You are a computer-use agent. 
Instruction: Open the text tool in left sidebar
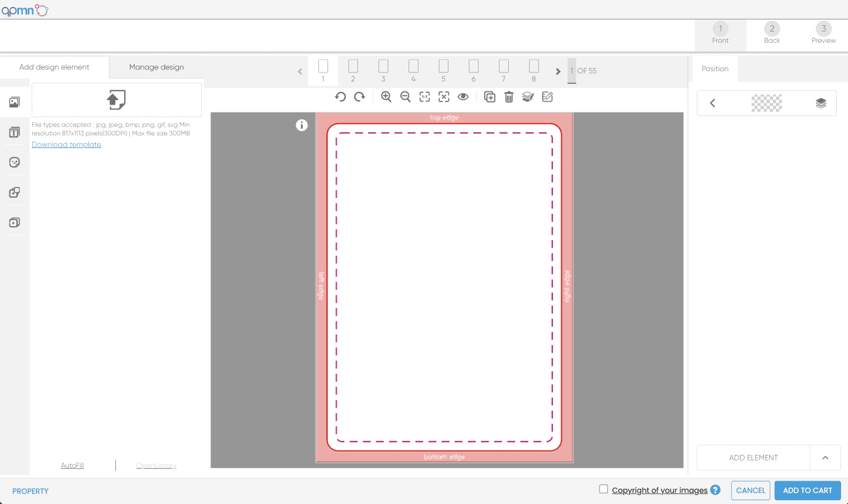pos(15,132)
